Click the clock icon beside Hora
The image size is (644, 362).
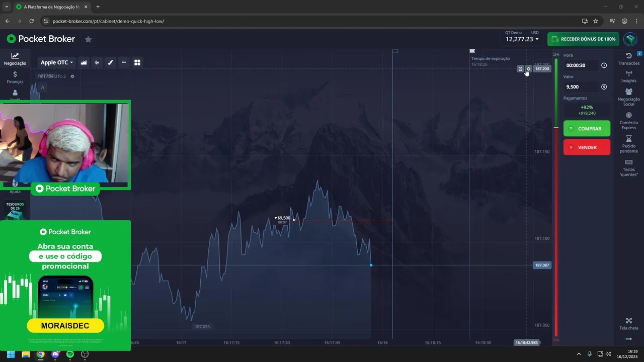(604, 65)
